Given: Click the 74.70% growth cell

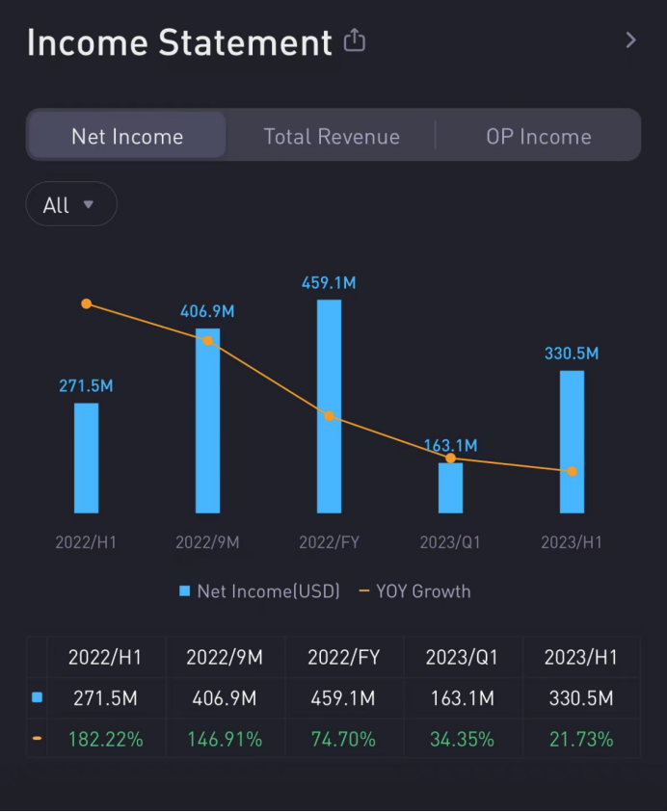Looking at the screenshot, I should coord(343,739).
